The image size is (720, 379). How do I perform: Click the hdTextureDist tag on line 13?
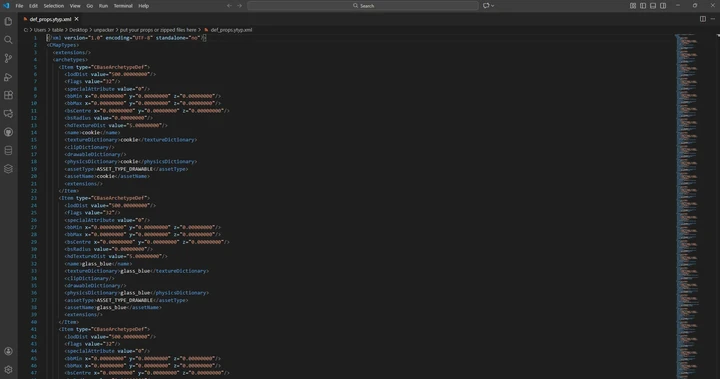tap(86, 125)
